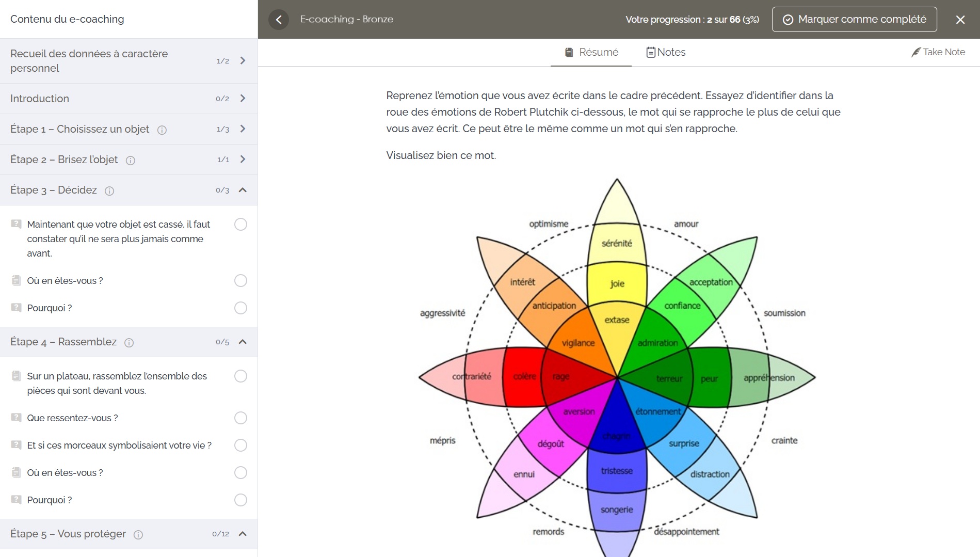Collapse the Étape 3 – Décidez section

pyautogui.click(x=243, y=190)
